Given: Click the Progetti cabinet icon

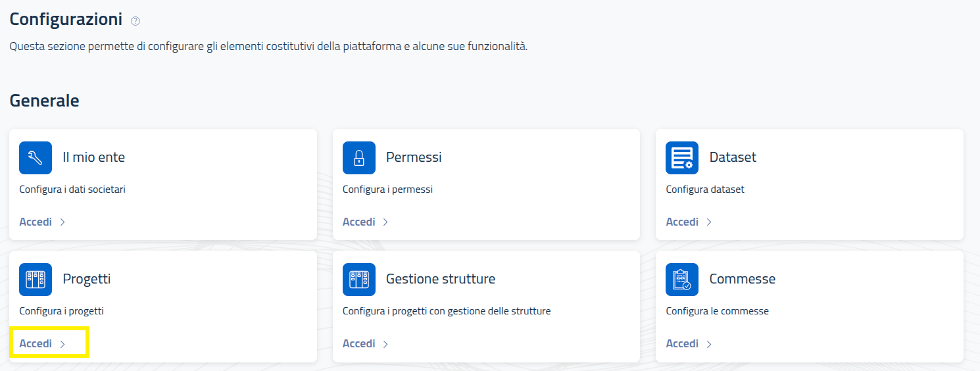Looking at the screenshot, I should click(36, 280).
